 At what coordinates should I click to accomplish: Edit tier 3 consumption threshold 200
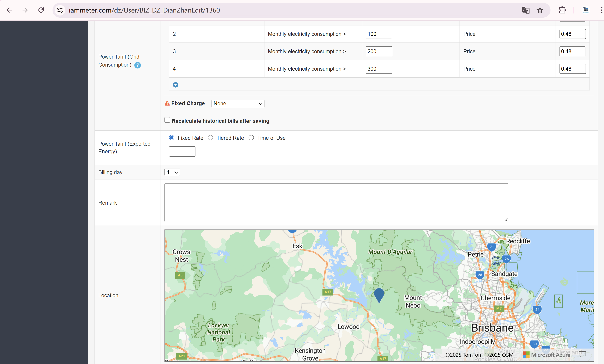tap(379, 51)
